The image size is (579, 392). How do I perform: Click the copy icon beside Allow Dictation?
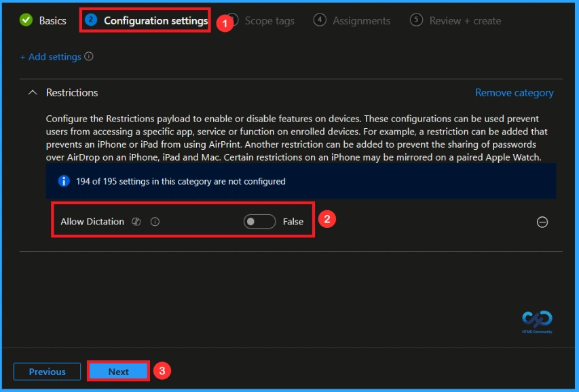click(x=136, y=222)
